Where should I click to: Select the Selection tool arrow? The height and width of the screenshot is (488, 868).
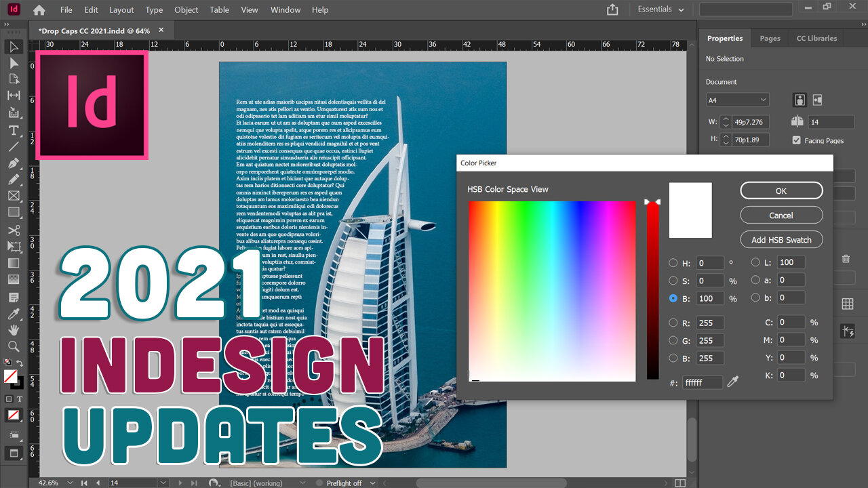[14, 47]
